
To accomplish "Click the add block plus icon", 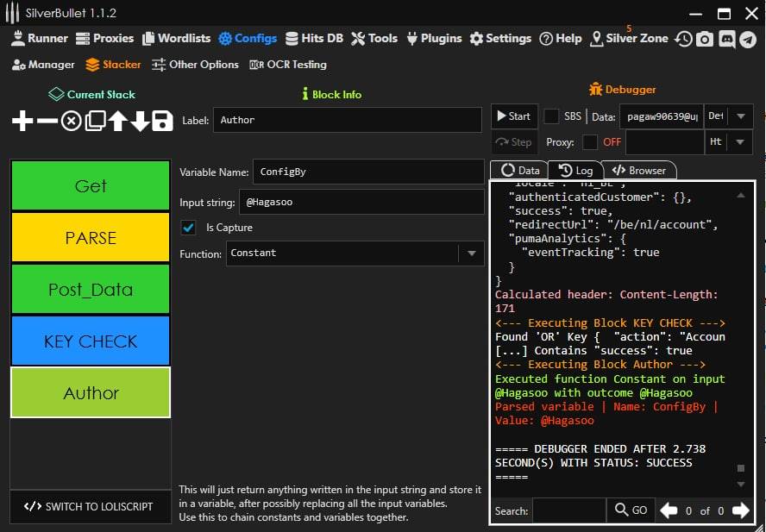I will click(22, 121).
